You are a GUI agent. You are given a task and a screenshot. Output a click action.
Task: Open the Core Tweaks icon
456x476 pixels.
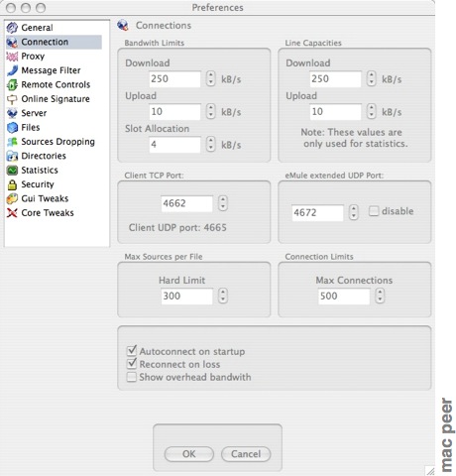12,213
